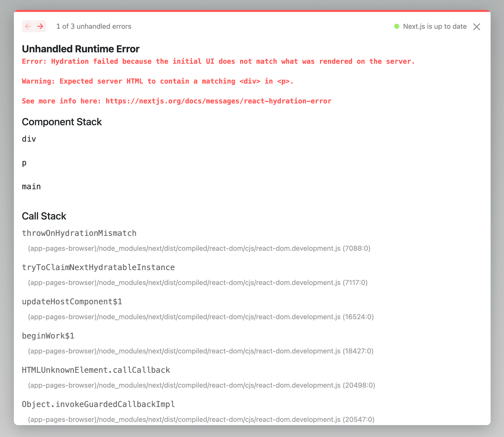Screen dimensions: 504x437
Task: Navigate to next unhandled error via arrow
Action: click(40, 27)
